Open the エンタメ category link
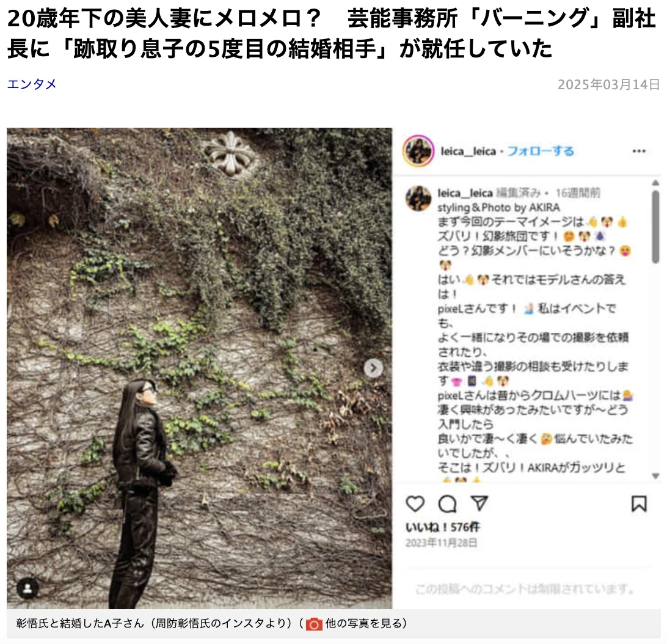 point(32,84)
